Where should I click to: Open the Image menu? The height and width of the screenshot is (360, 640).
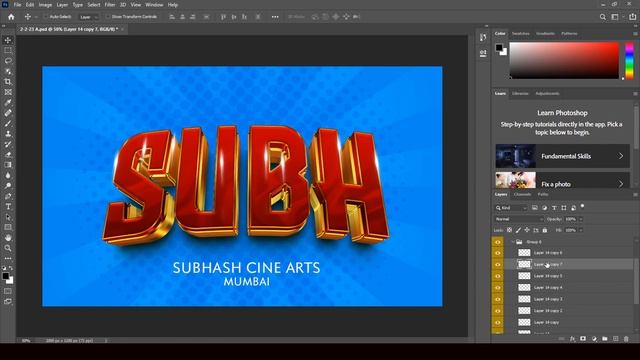[x=45, y=5]
